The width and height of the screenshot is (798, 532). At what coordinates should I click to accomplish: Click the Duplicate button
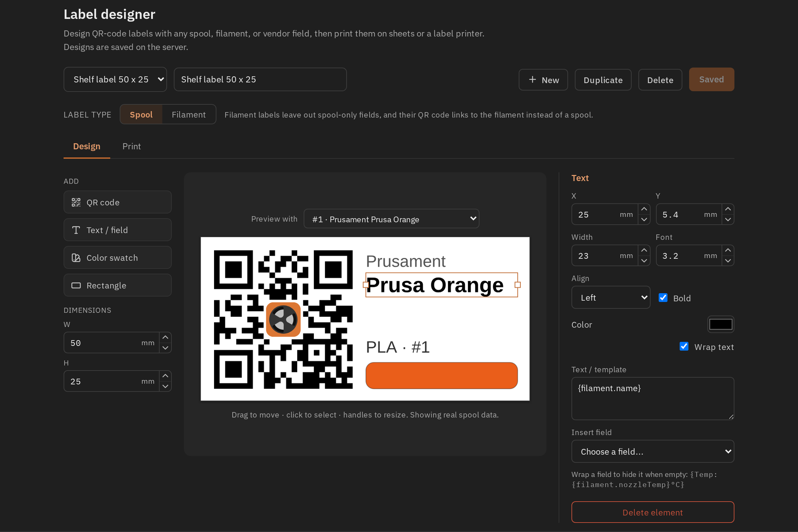coord(603,80)
